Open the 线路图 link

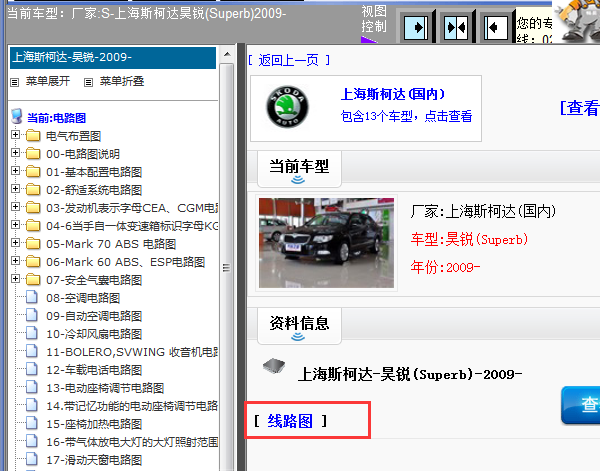coord(290,421)
